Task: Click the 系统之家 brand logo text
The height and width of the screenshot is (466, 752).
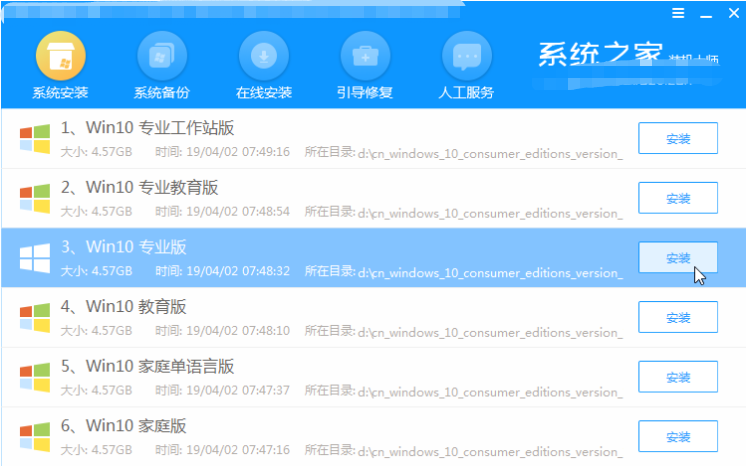Action: 594,55
